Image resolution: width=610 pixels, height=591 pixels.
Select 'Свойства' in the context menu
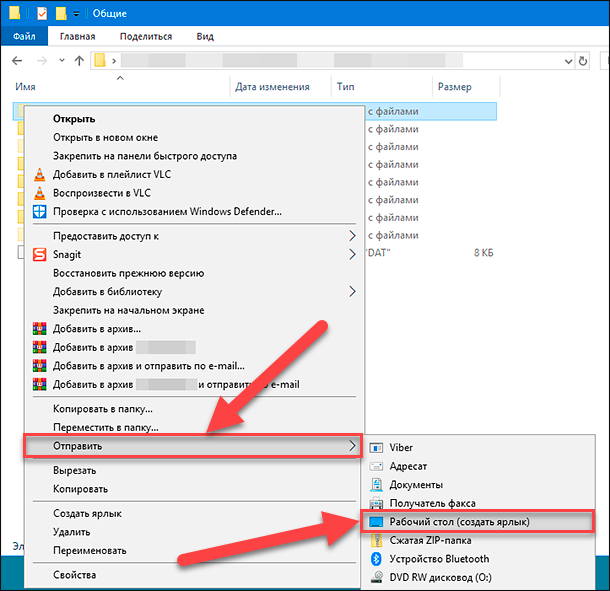[x=75, y=575]
